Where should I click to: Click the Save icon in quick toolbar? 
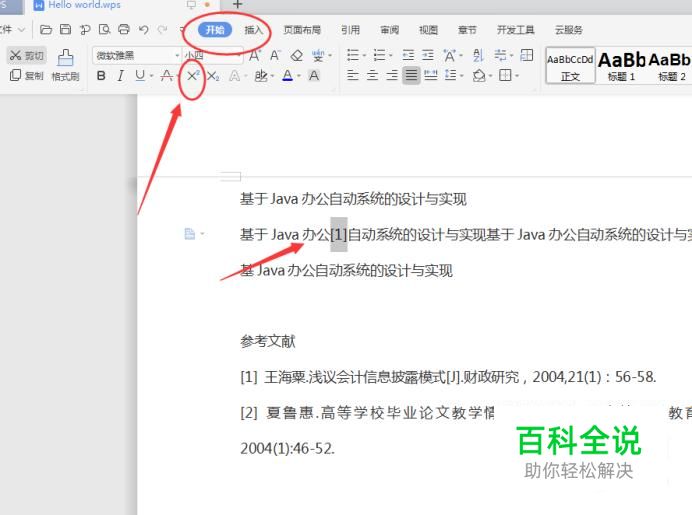coord(65,30)
